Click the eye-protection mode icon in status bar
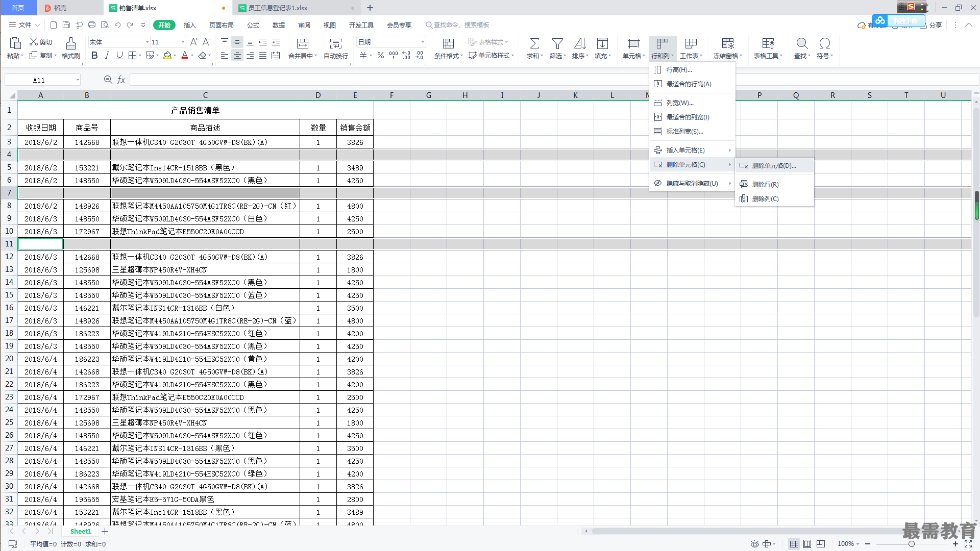The width and height of the screenshot is (980, 551). [x=754, y=544]
